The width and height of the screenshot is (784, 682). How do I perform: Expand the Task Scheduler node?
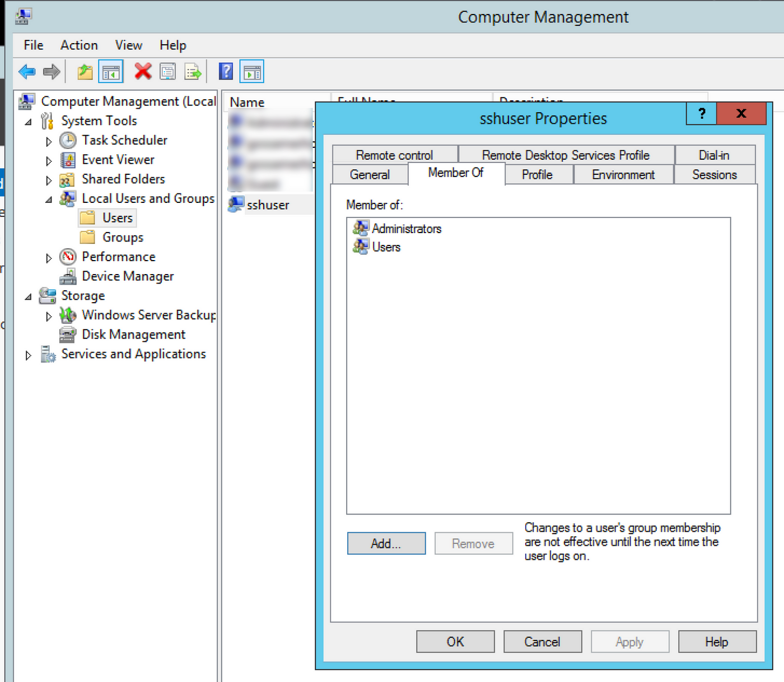49,141
